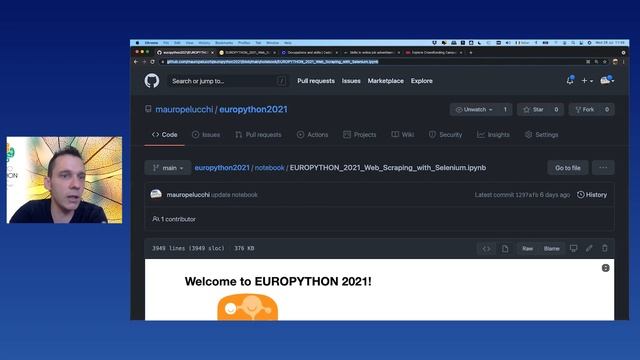Star the repository
Viewport: 640px width, 360px height.
click(x=534, y=109)
